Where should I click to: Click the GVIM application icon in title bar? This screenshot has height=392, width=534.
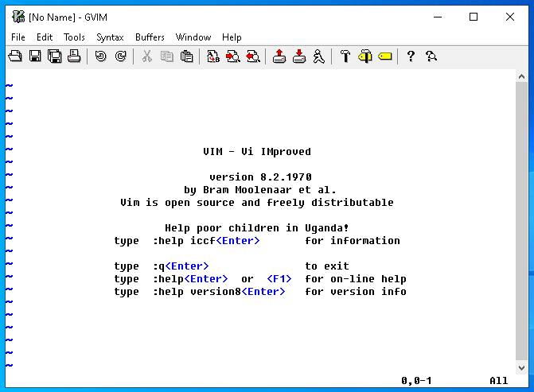[18, 17]
